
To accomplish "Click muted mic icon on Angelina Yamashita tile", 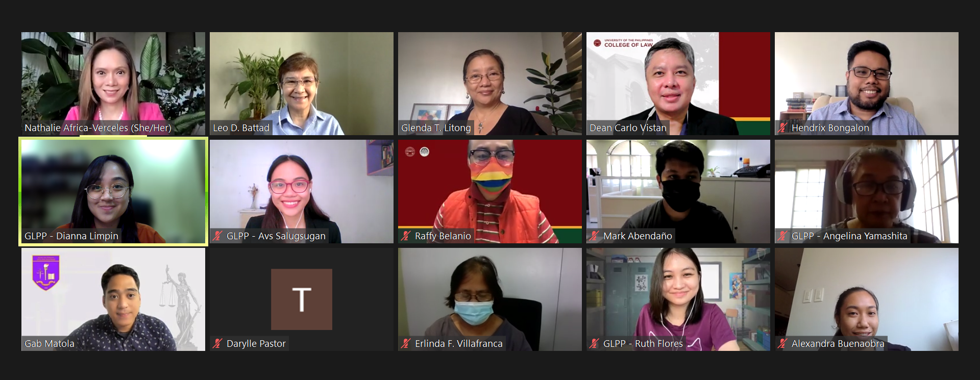I will click(782, 236).
